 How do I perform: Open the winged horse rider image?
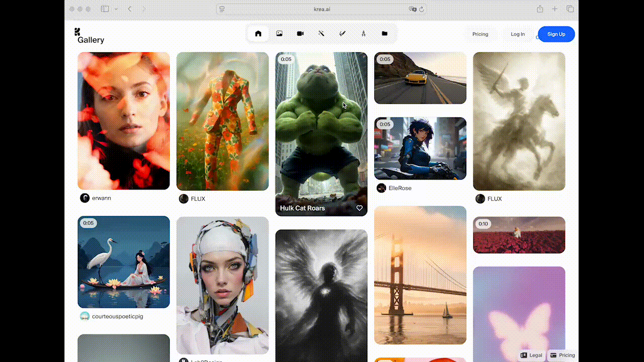[x=519, y=121]
